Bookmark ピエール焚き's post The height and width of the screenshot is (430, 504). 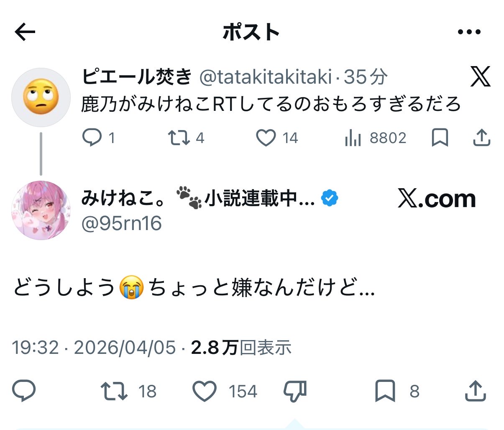pyautogui.click(x=440, y=138)
